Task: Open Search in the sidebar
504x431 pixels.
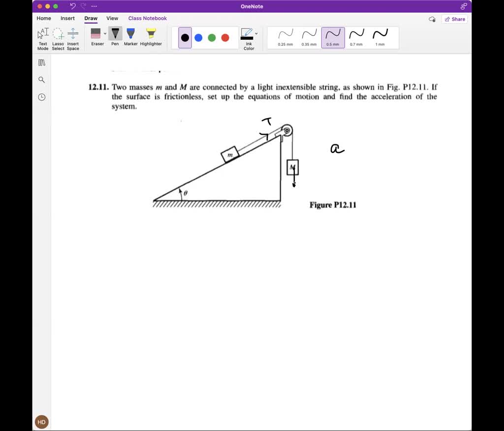Action: pyautogui.click(x=41, y=79)
